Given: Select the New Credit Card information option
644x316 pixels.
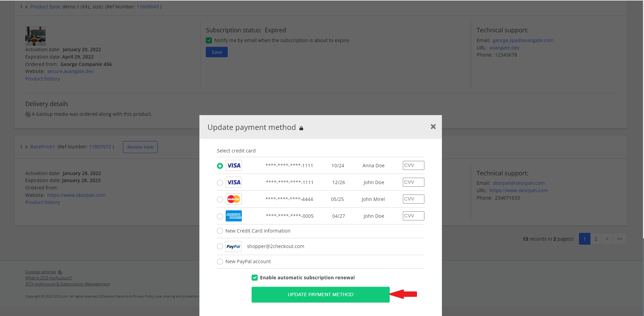Looking at the screenshot, I should (220, 231).
